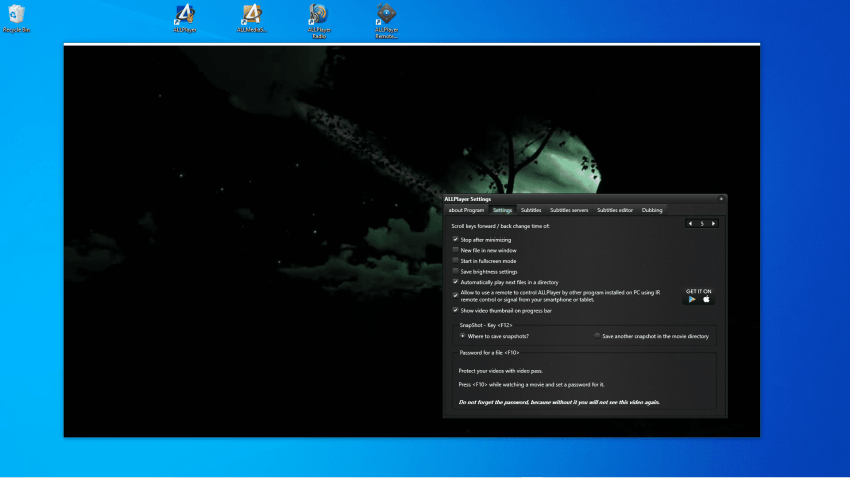Open the ALLPlayer Radio desktop shortcut

[319, 21]
